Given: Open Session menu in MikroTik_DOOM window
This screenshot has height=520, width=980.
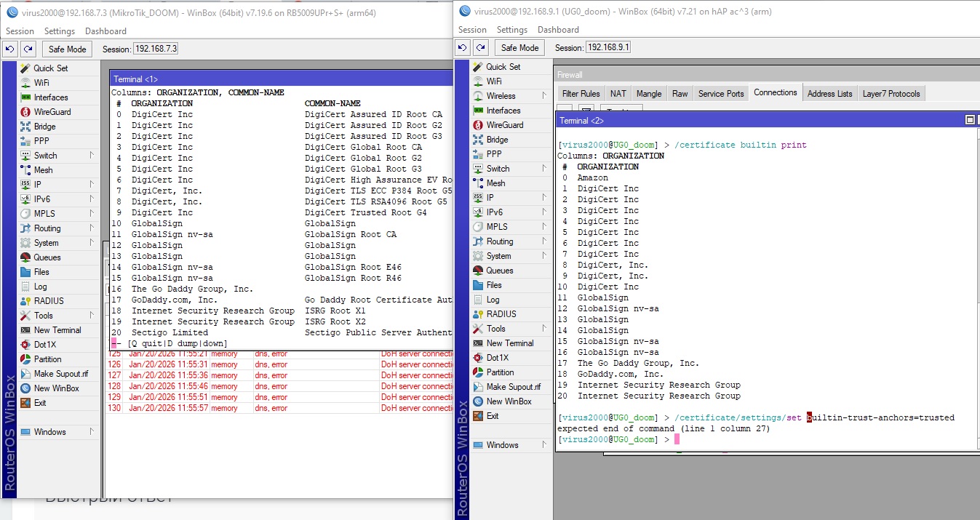Looking at the screenshot, I should coord(20,31).
